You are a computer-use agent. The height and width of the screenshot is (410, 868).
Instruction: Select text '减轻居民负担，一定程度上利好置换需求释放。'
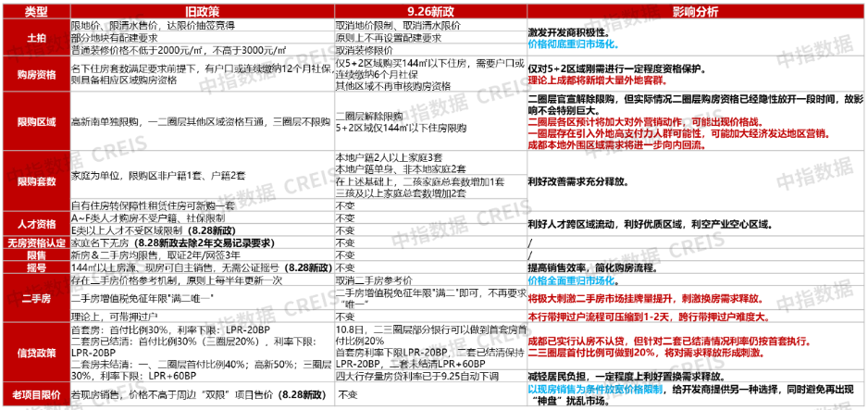pyautogui.click(x=626, y=377)
